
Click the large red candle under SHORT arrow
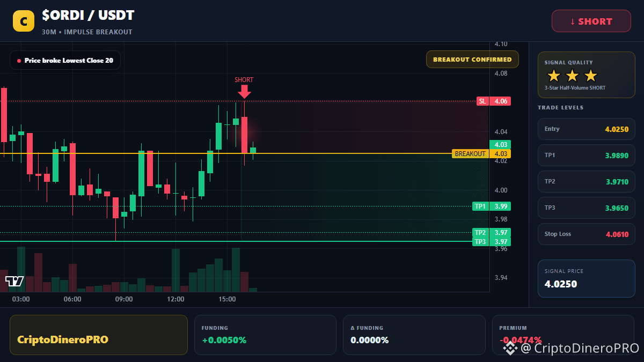[x=244, y=135]
